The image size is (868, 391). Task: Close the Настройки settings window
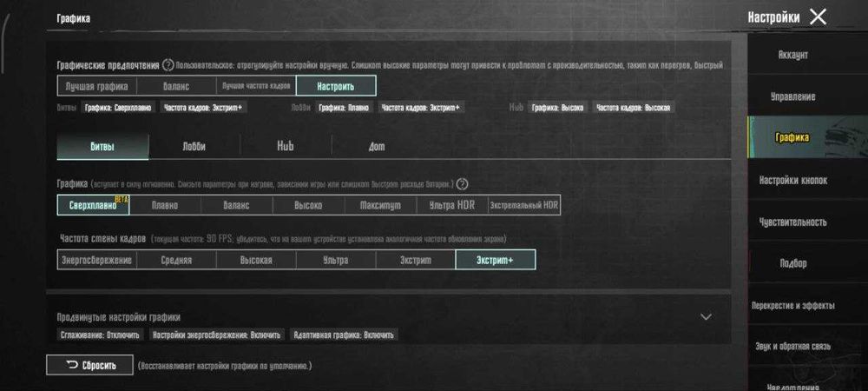(818, 17)
